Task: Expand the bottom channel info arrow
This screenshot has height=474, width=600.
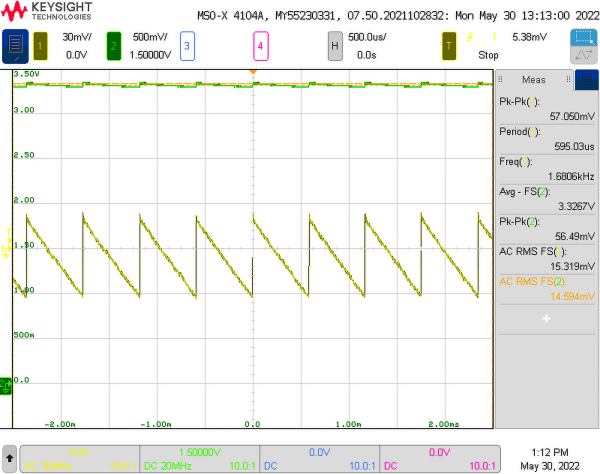Action: [8, 459]
